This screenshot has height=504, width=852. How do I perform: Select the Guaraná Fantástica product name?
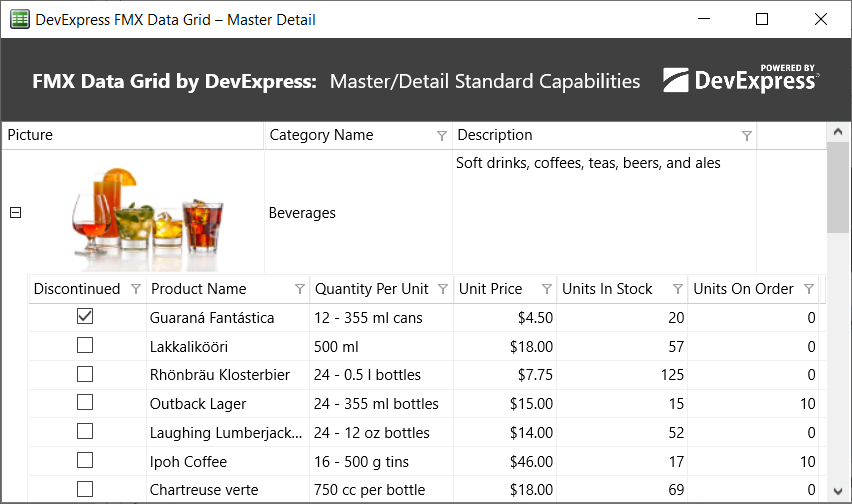(228, 318)
